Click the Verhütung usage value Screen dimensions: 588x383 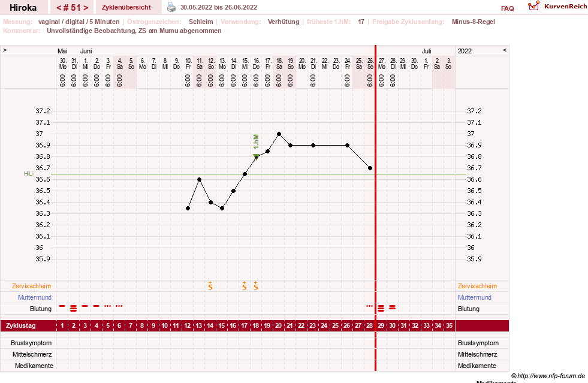point(284,22)
